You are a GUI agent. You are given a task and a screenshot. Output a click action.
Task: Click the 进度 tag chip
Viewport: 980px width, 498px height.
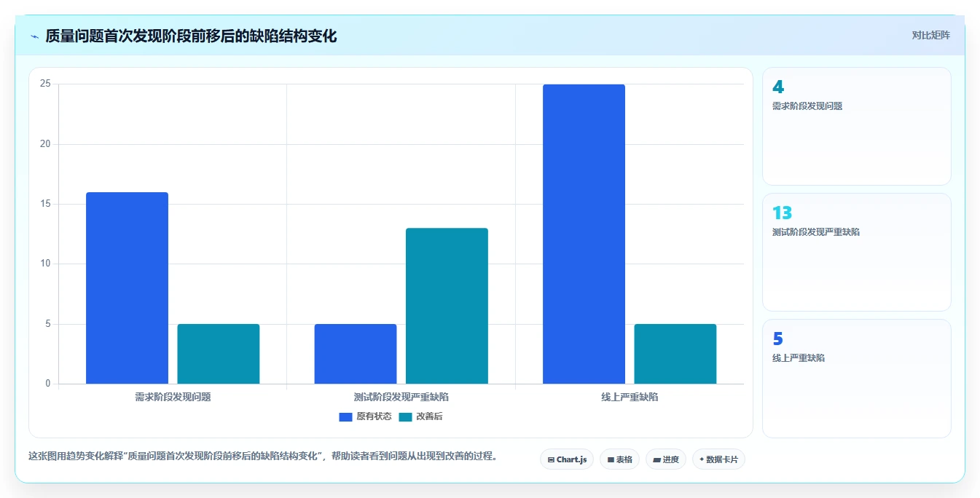click(x=666, y=459)
